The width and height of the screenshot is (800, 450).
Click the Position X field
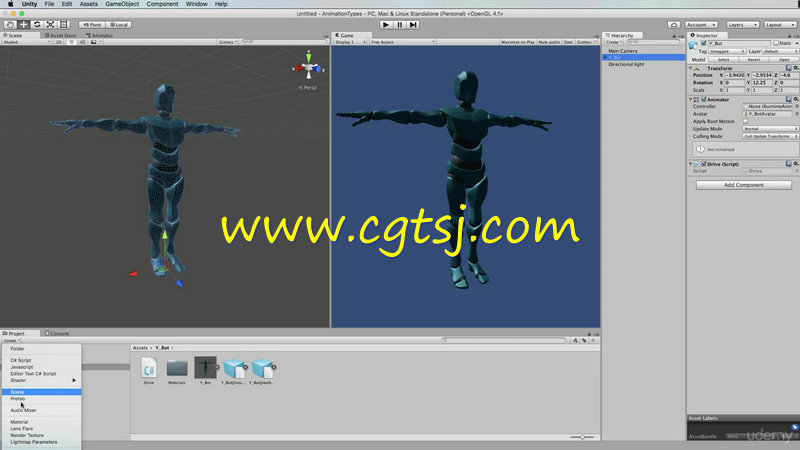click(735, 75)
